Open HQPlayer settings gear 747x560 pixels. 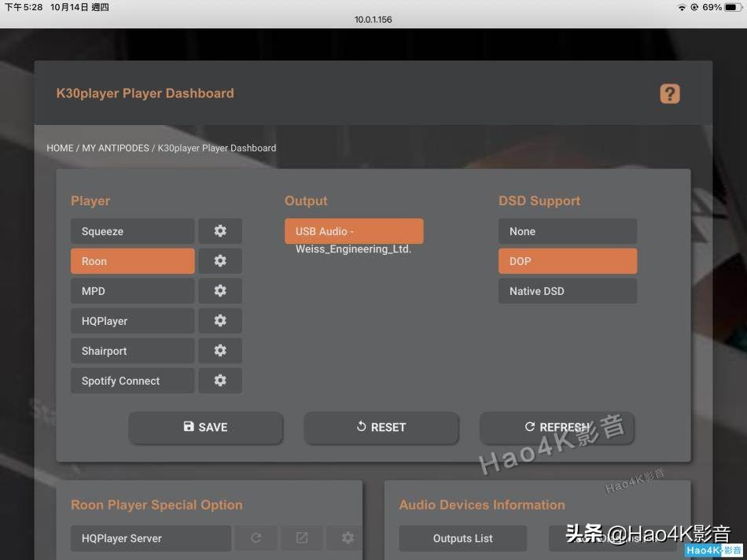pos(220,320)
